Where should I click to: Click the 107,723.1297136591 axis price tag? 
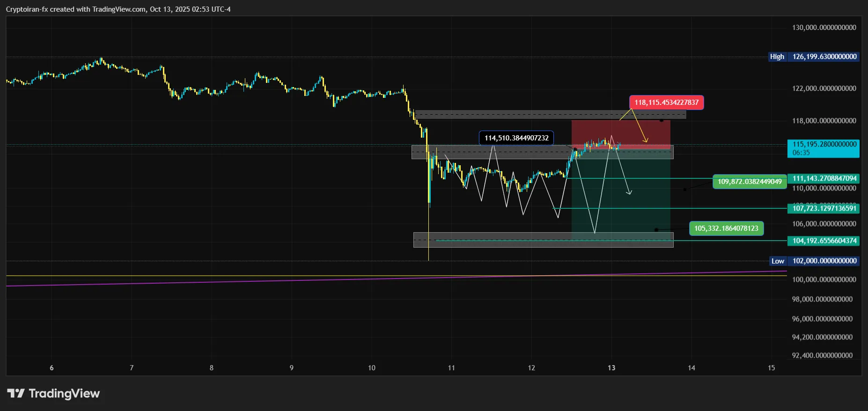pos(824,208)
